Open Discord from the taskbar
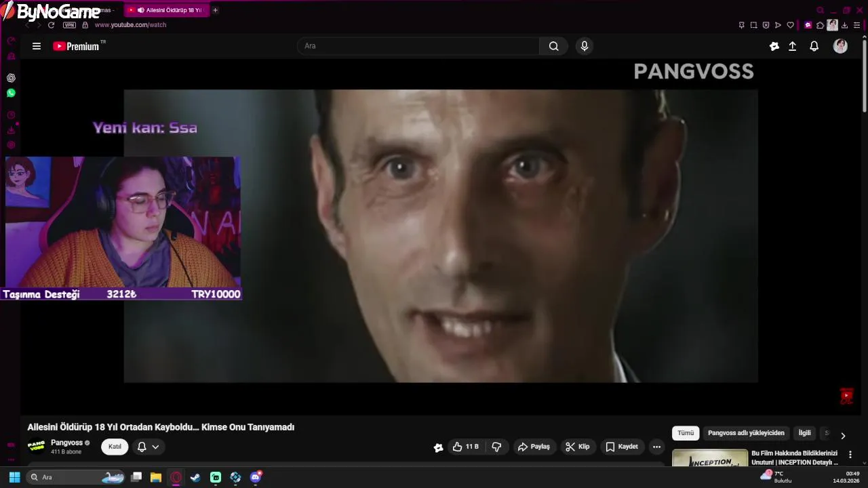 (256, 477)
